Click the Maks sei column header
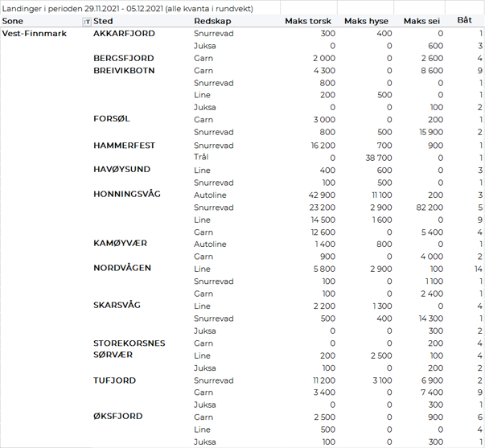 (x=423, y=21)
